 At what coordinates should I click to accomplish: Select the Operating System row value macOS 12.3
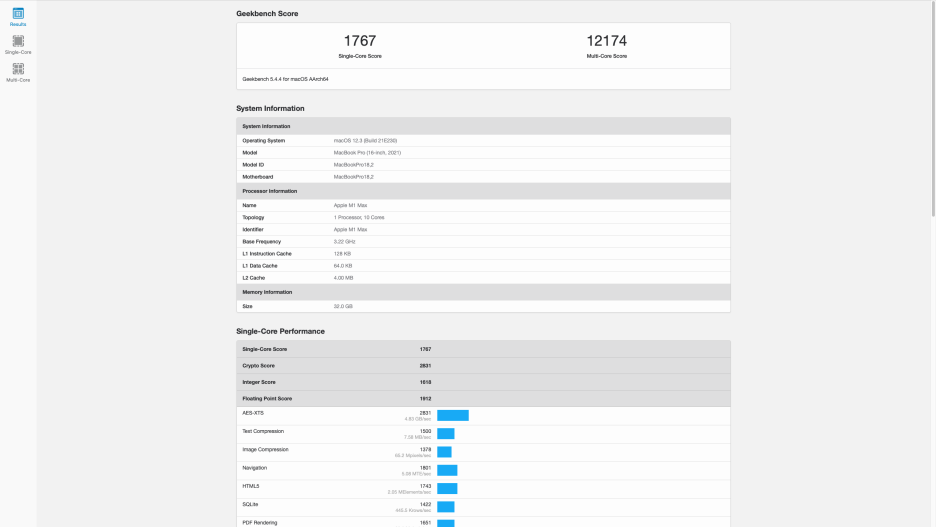click(x=365, y=141)
